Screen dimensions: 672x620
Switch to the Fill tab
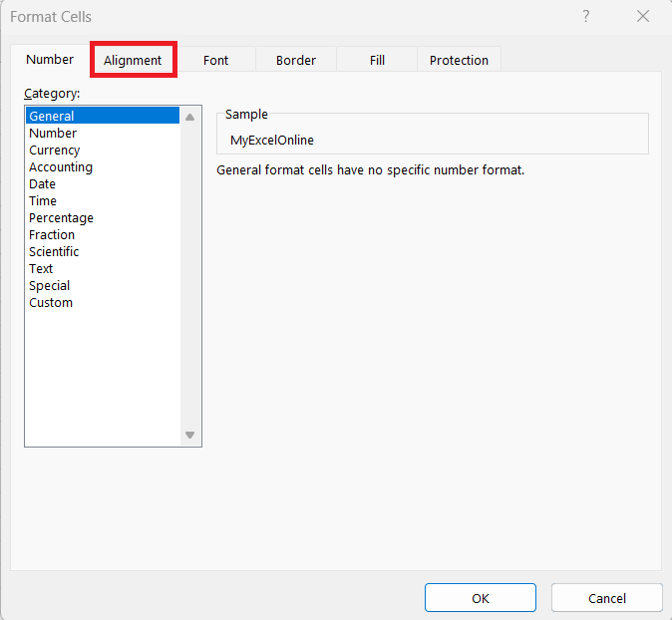[377, 60]
